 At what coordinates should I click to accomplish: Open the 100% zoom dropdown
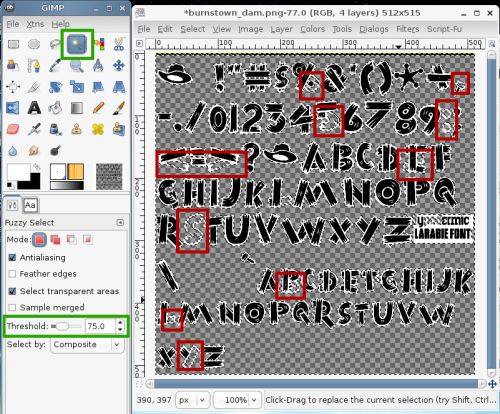coord(236,399)
